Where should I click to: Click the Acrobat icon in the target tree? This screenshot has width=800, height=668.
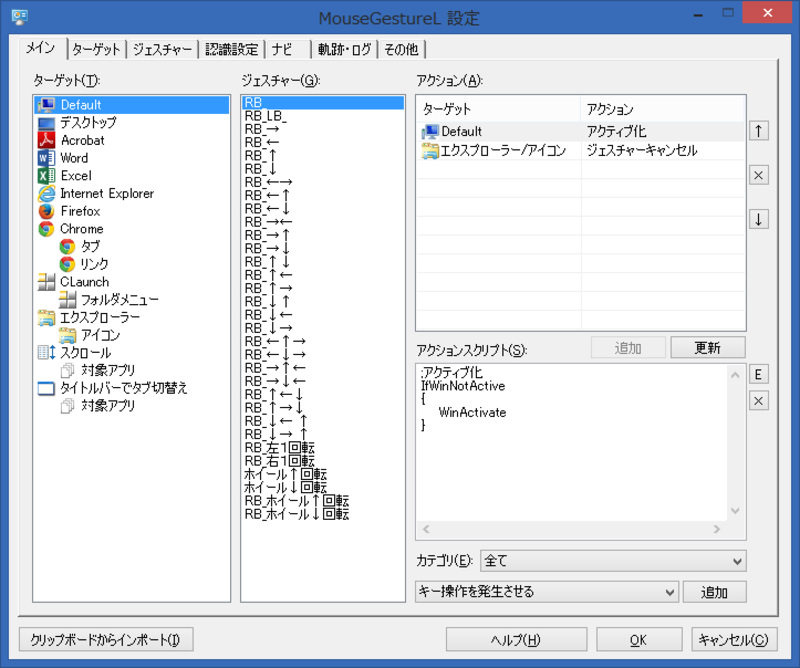(46, 140)
